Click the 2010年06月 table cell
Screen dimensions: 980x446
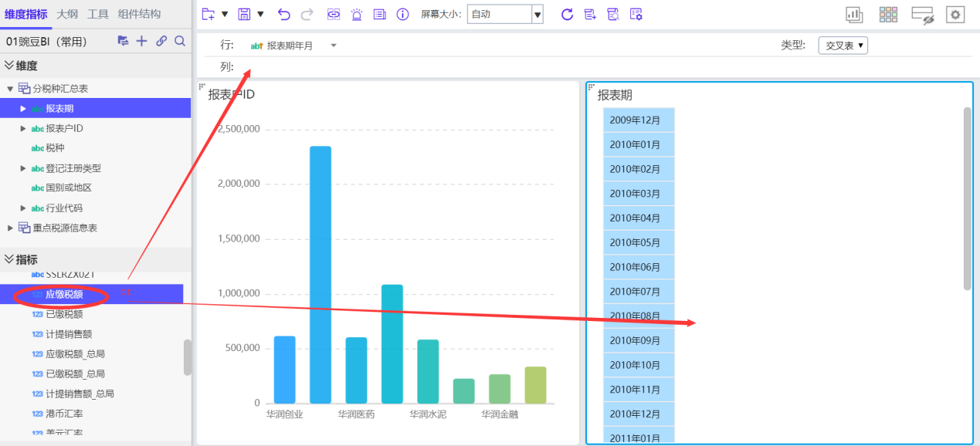(639, 267)
